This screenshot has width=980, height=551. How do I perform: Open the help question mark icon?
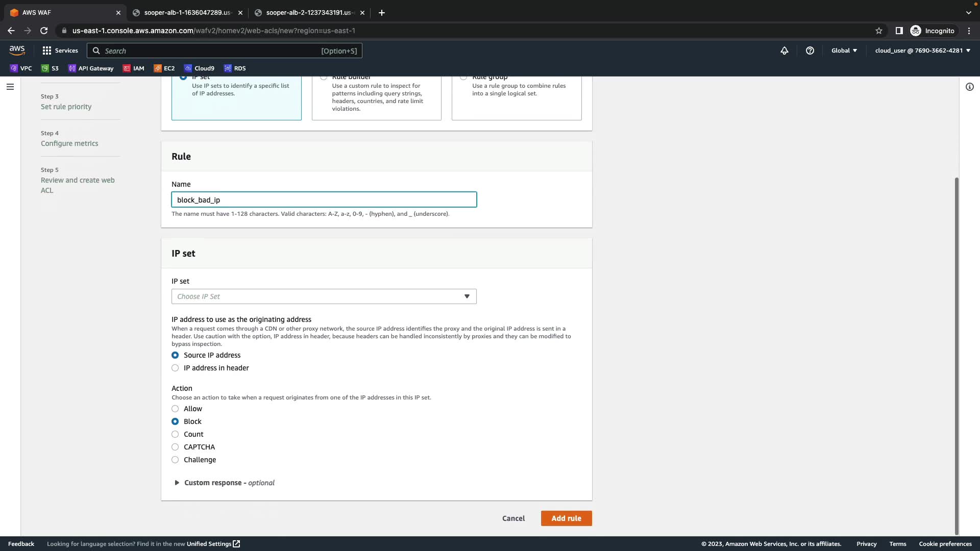click(x=810, y=51)
